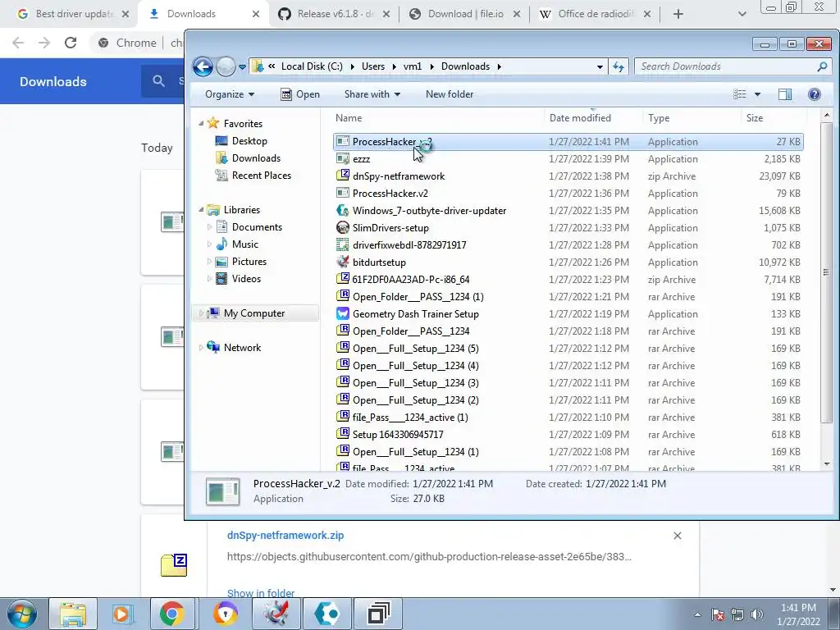This screenshot has height=630, width=840.
Task: Click Users in the address breadcrumb
Action: coord(373,66)
